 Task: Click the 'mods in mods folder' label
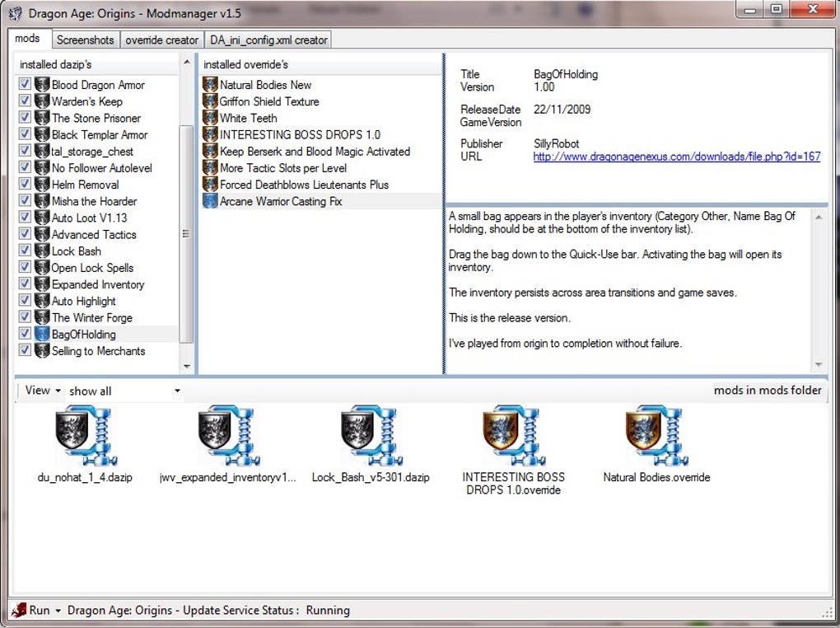coord(768,391)
